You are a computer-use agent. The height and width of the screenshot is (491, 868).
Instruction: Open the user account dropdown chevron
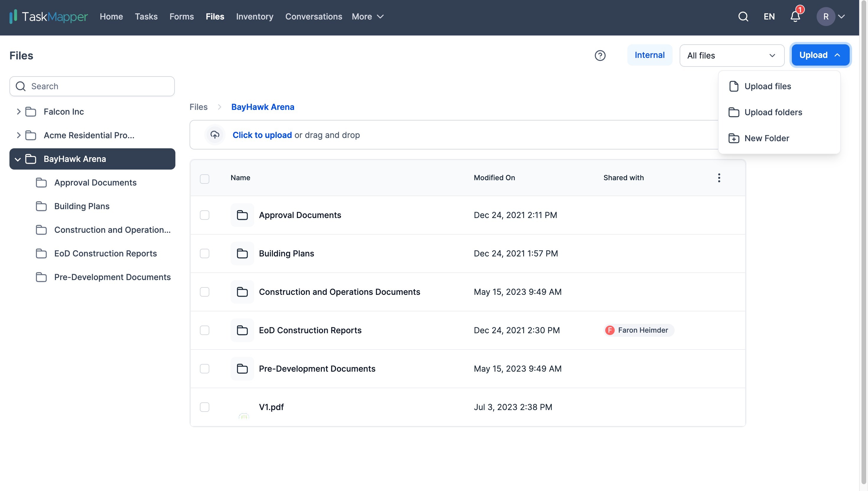click(x=841, y=17)
